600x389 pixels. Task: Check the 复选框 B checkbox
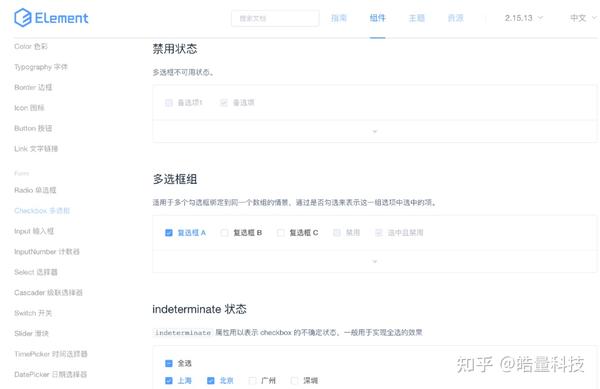pos(225,233)
